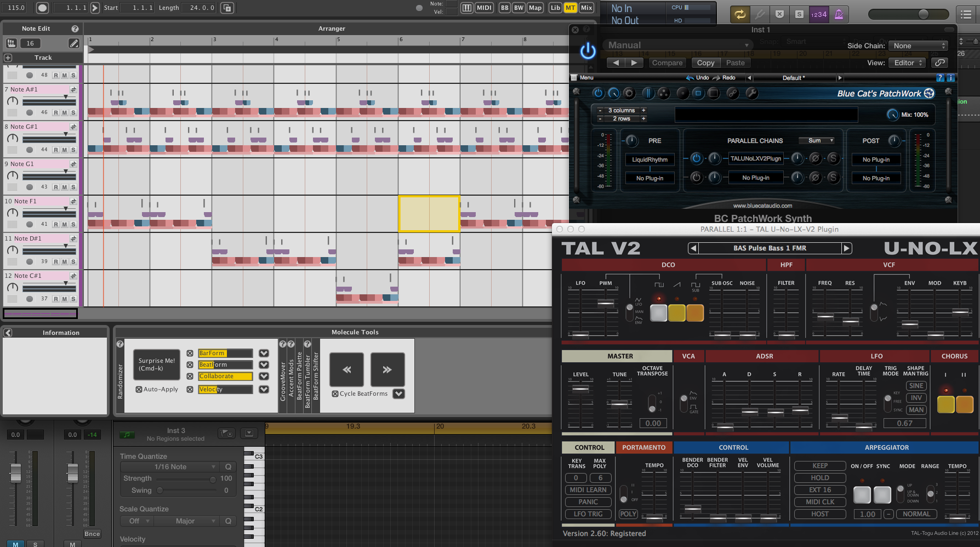
Task: Click the phase invert icon on TALUNoLXV2 chain
Action: point(815,159)
